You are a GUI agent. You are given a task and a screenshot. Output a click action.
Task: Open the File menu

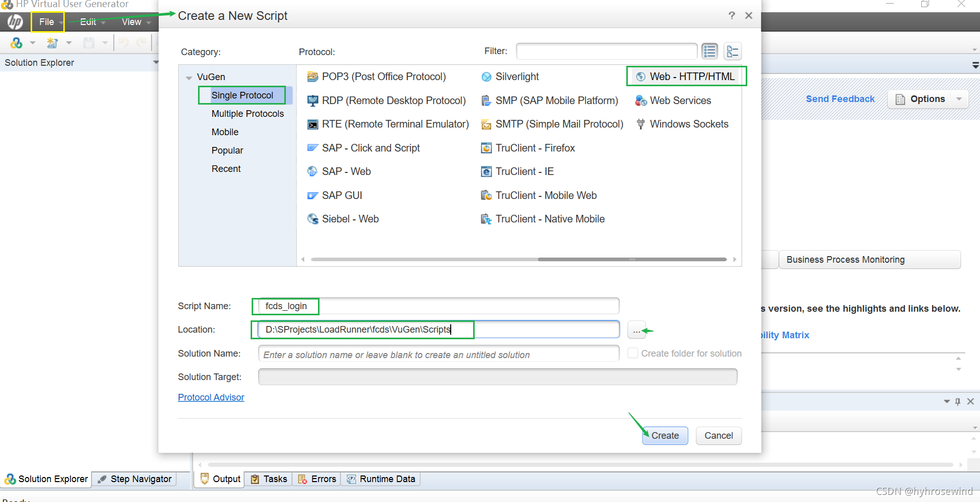pyautogui.click(x=46, y=22)
